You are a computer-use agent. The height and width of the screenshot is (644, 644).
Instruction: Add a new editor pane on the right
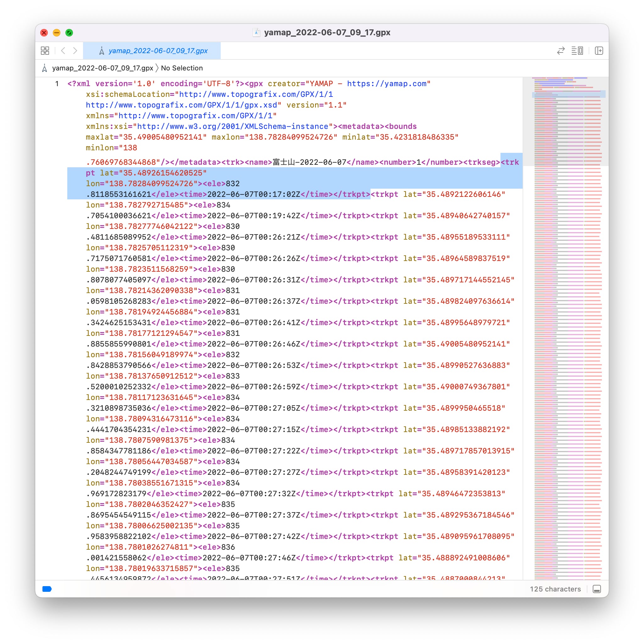point(599,51)
